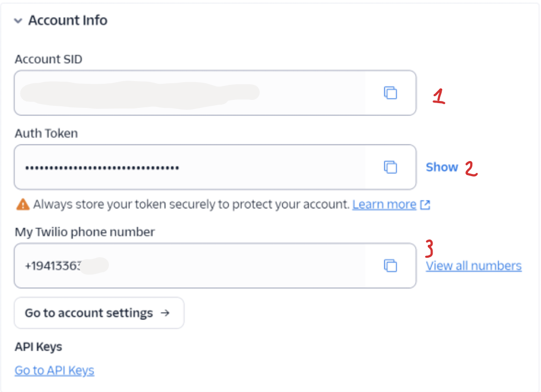
Task: Click the external link icon beside Learn more
Action: coord(425,205)
